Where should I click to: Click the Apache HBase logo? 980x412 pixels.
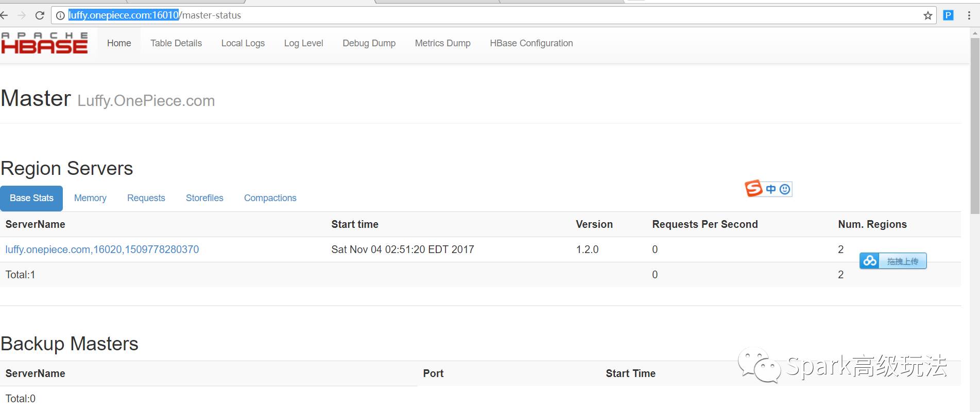[44, 43]
